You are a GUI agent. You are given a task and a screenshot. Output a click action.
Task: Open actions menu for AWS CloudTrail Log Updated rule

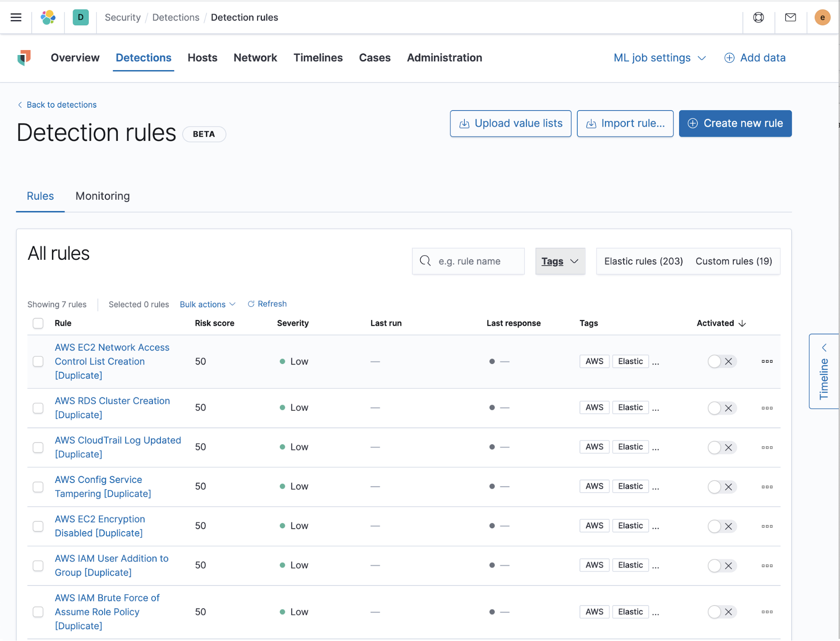click(x=767, y=447)
